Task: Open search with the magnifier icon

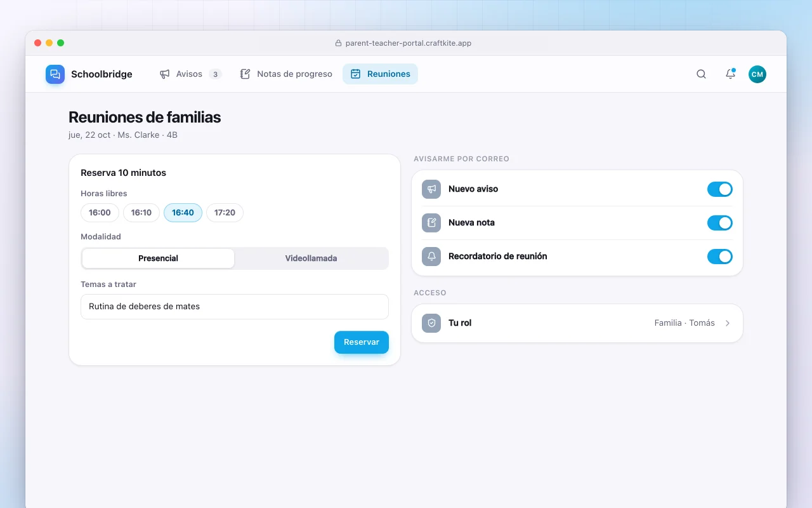Action: [x=701, y=74]
